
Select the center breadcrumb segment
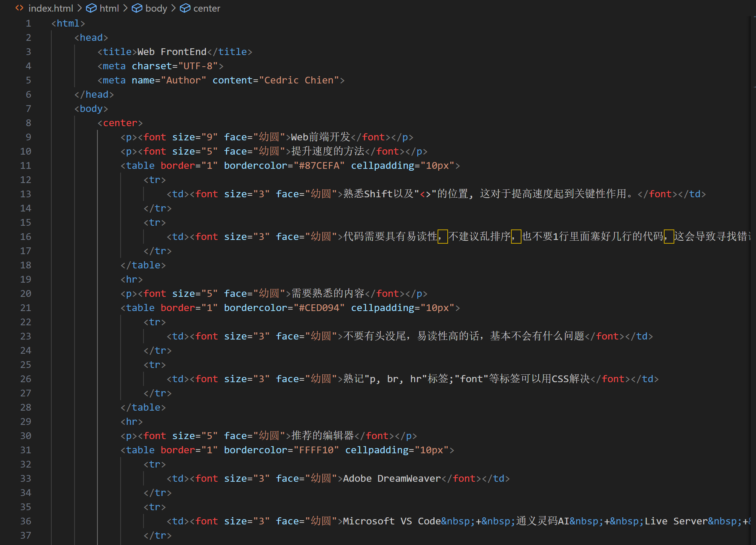pos(206,8)
